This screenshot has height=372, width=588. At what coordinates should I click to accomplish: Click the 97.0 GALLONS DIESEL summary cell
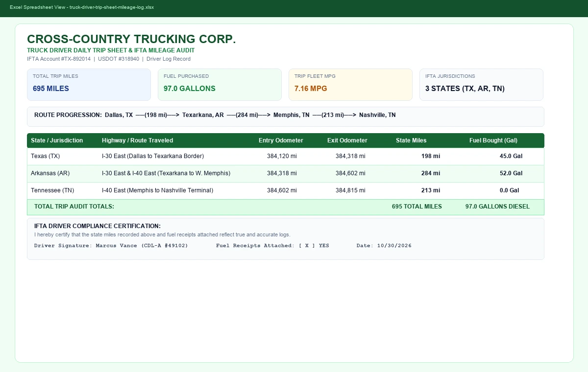click(497, 207)
